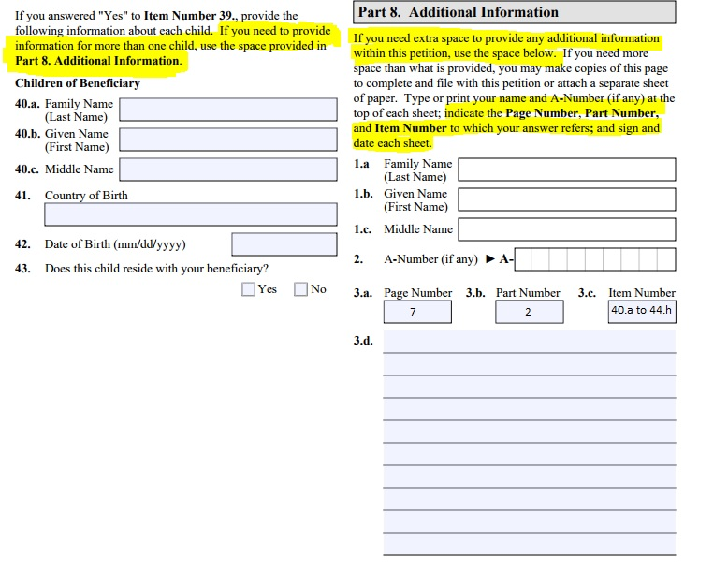Check the No box for item 43

[300, 289]
